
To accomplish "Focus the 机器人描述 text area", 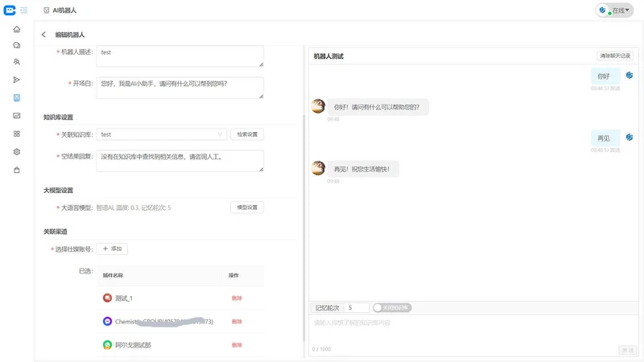I will tap(180, 56).
